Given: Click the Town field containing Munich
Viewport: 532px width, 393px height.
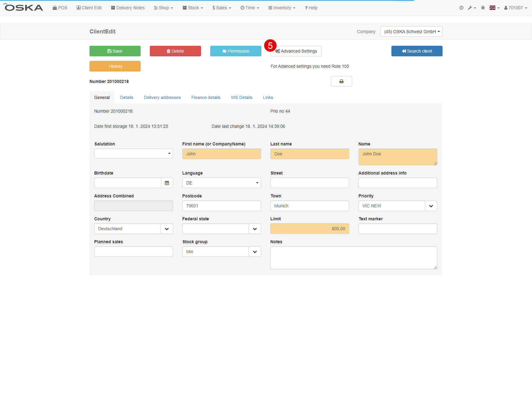Looking at the screenshot, I should point(310,206).
